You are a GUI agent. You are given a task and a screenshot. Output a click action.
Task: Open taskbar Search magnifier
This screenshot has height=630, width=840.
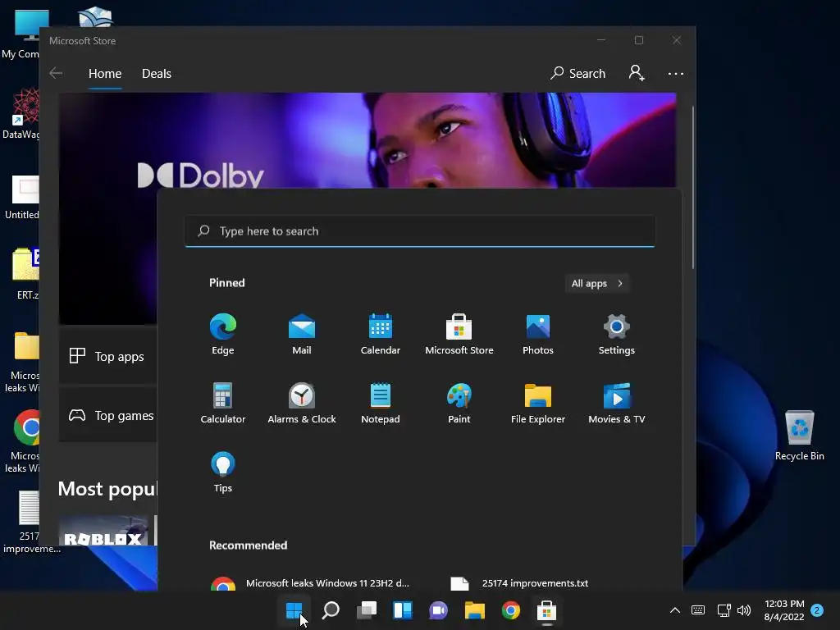coord(331,610)
